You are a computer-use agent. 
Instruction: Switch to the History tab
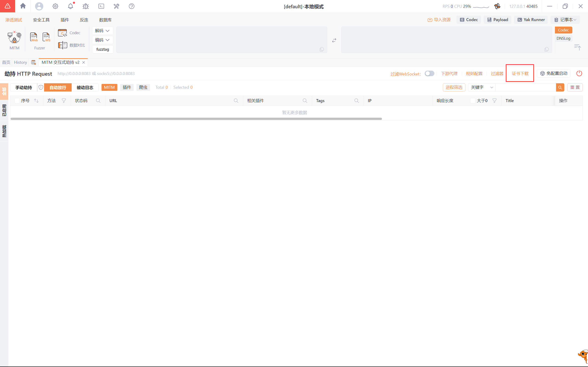coord(20,62)
